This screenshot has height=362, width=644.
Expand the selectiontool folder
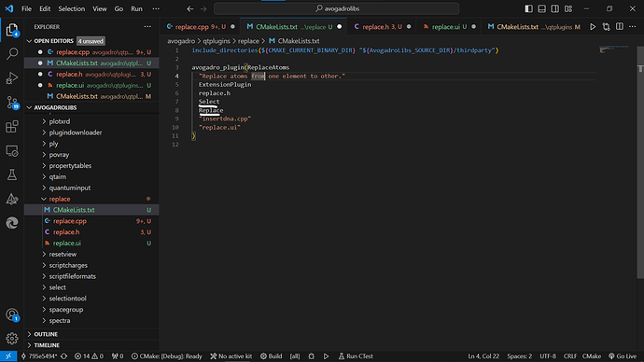coord(68,299)
